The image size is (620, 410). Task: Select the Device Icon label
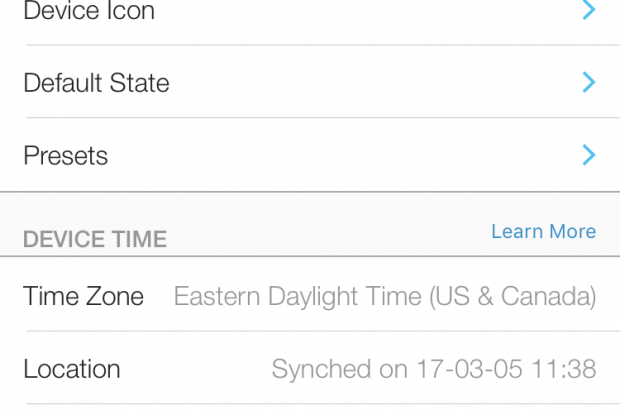tap(89, 11)
